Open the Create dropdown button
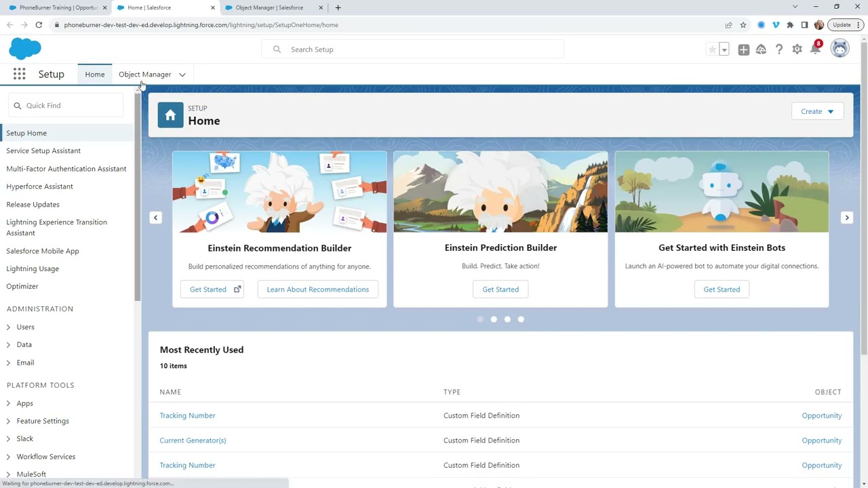Image resolution: width=868 pixels, height=488 pixels. pos(817,111)
